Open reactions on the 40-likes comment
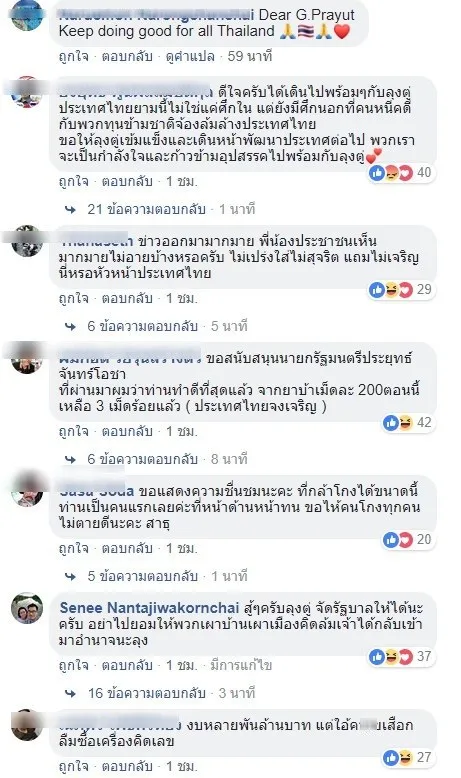 (401, 173)
